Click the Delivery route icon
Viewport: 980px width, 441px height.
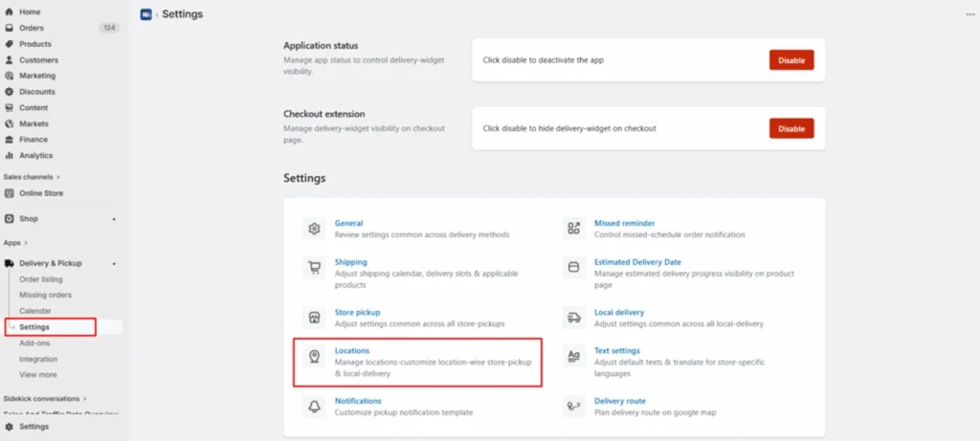574,407
